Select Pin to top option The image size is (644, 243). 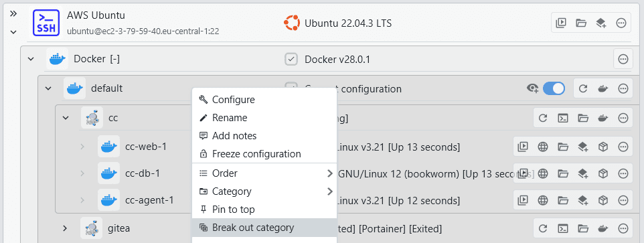[x=264, y=210]
